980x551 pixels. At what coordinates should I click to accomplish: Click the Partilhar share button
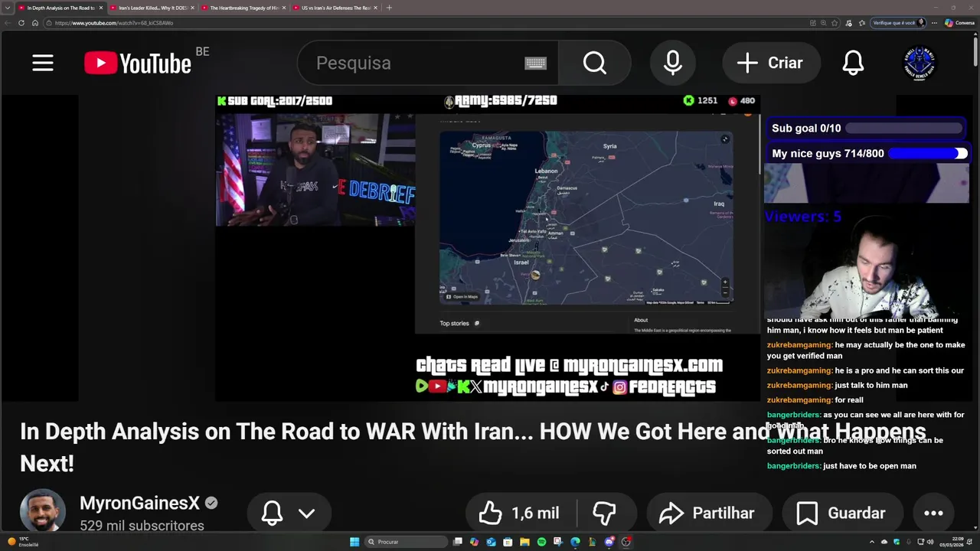tap(707, 513)
